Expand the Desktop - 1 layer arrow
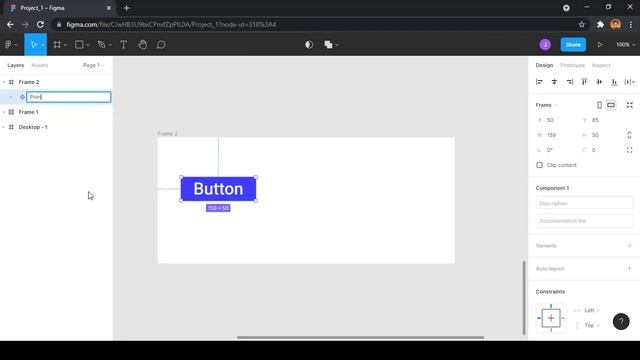The height and width of the screenshot is (360, 640). tap(4, 127)
